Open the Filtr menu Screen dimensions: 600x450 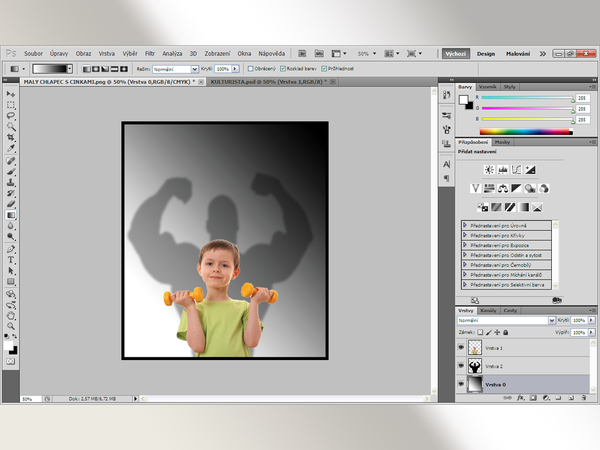point(150,52)
